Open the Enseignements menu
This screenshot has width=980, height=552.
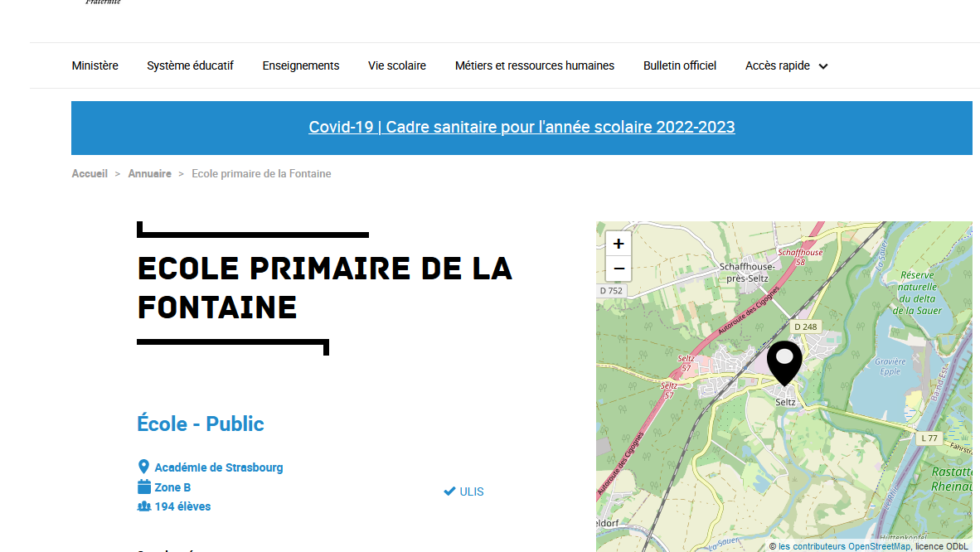(301, 65)
